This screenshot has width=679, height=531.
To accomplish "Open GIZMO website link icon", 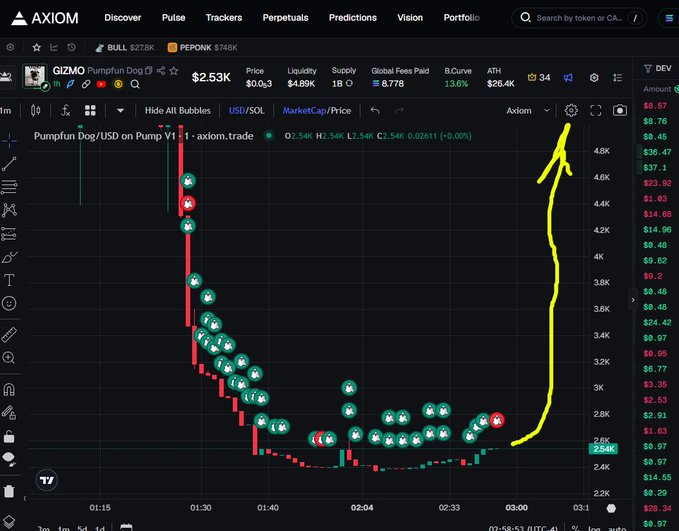I will [86, 84].
